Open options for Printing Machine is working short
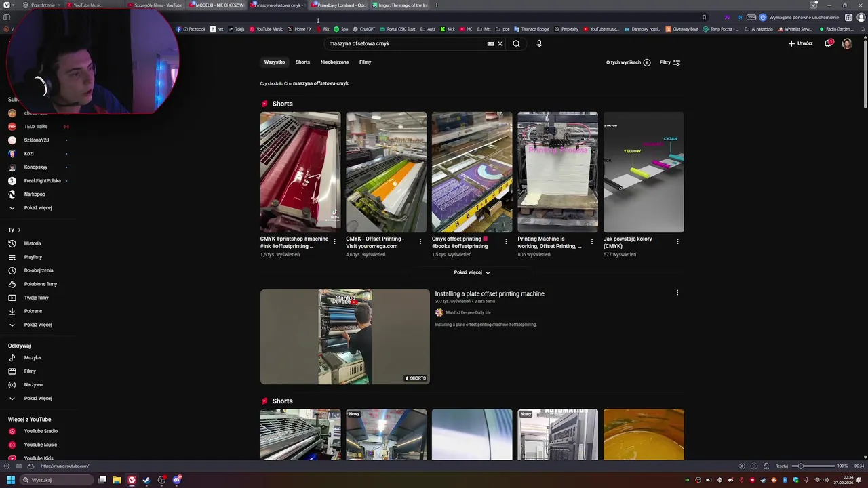 [x=591, y=241]
